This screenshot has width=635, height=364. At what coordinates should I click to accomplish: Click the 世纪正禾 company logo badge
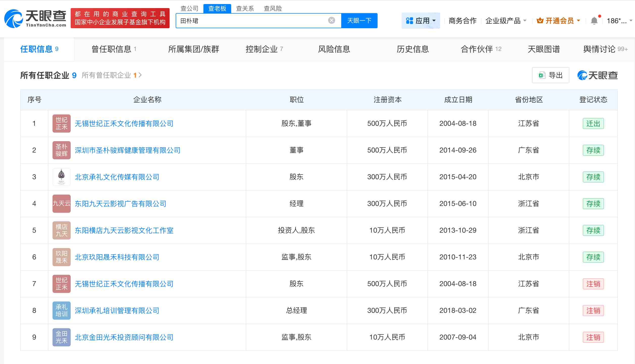pyautogui.click(x=61, y=123)
